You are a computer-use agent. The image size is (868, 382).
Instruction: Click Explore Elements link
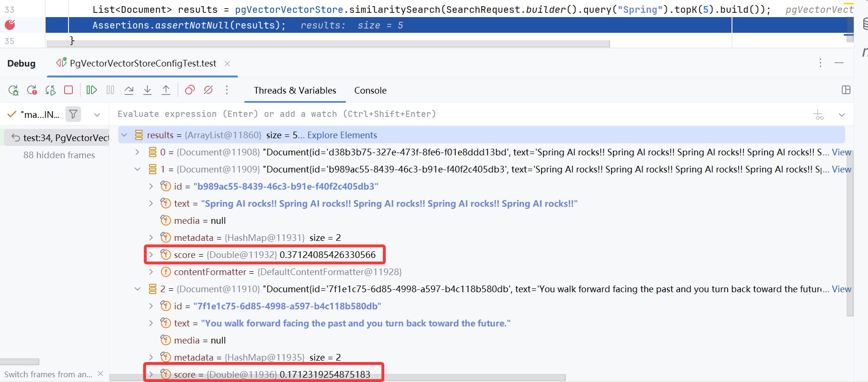[x=342, y=135]
